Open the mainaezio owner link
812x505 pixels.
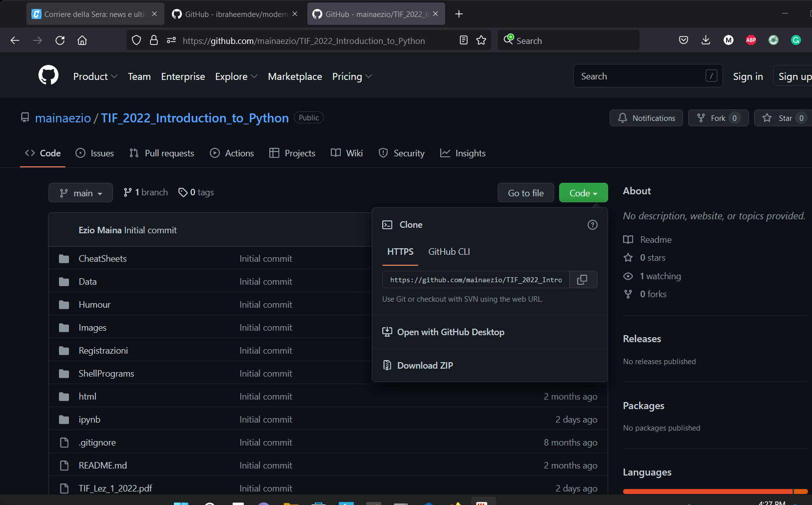(63, 118)
